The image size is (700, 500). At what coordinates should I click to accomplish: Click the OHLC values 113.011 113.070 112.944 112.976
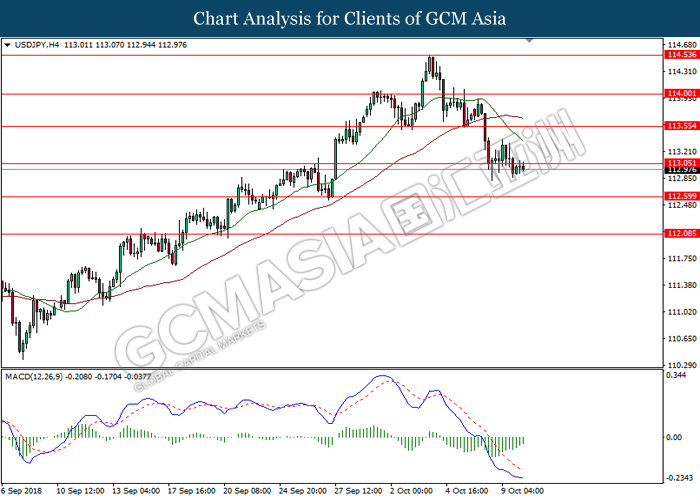125,45
